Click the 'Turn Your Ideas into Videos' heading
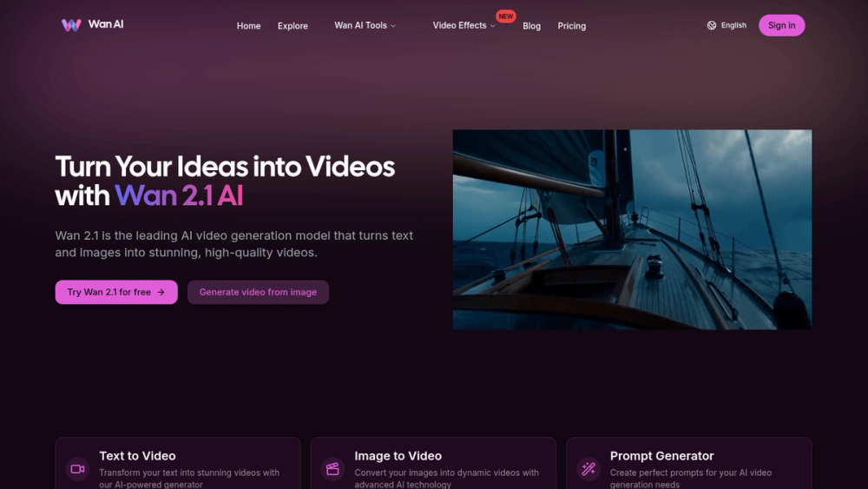 (225, 166)
